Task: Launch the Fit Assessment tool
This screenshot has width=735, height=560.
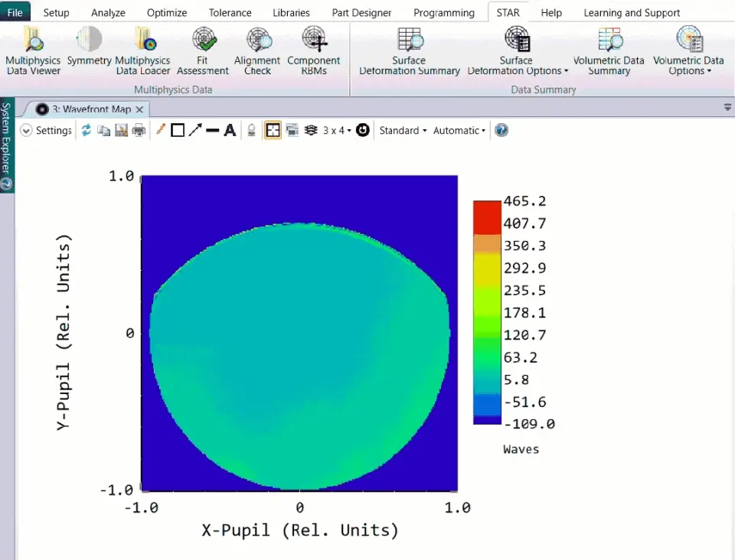Action: coord(203,50)
